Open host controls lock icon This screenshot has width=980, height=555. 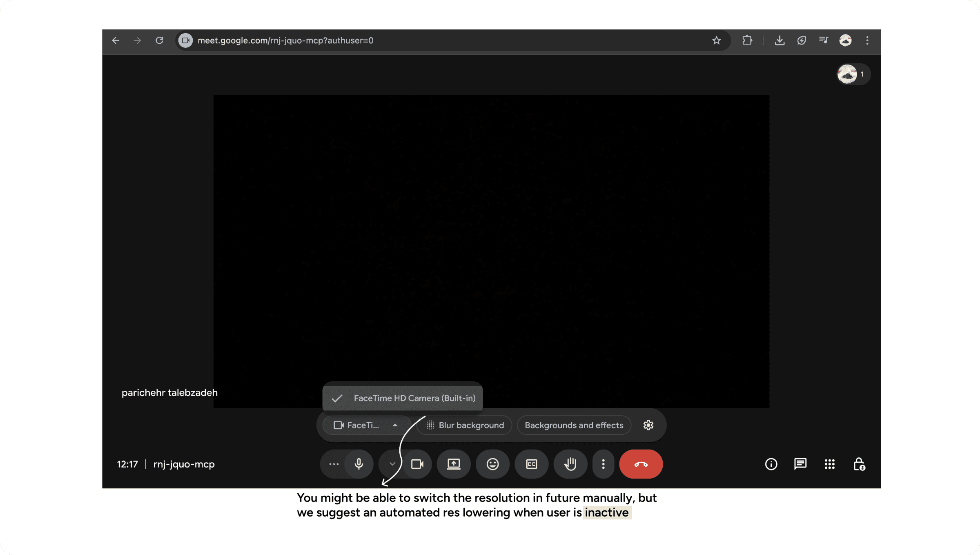[x=859, y=464]
